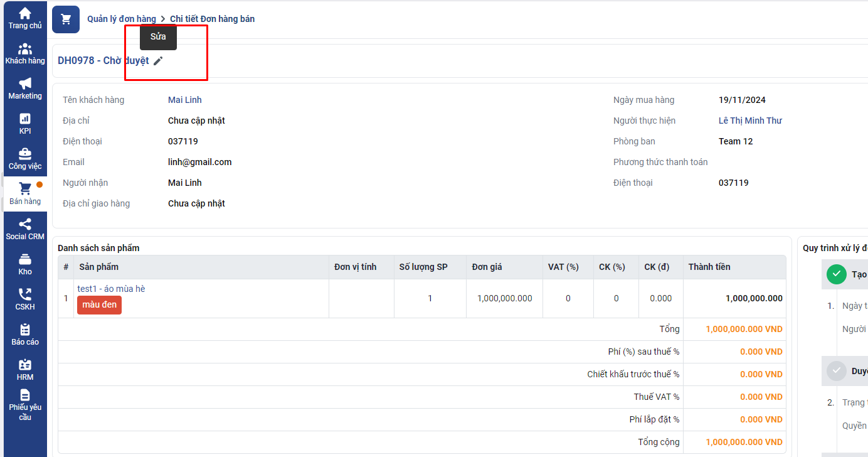Open Lê Thị Minh Thư assignee link
The width and height of the screenshot is (868, 457).
750,121
